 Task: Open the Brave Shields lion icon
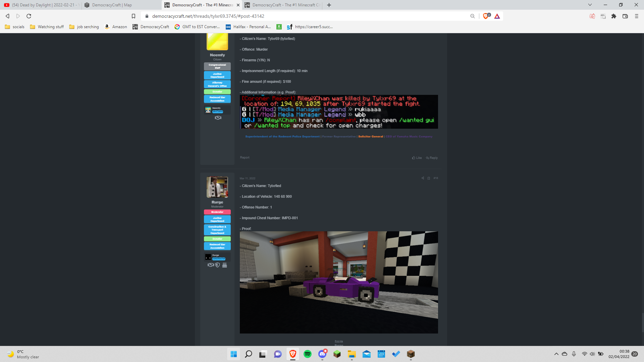point(486,16)
